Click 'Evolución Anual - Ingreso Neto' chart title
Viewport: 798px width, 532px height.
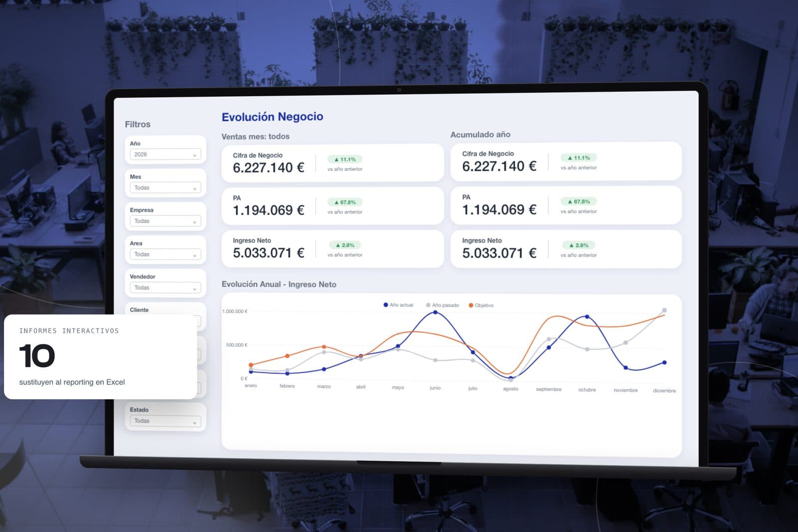tap(279, 284)
